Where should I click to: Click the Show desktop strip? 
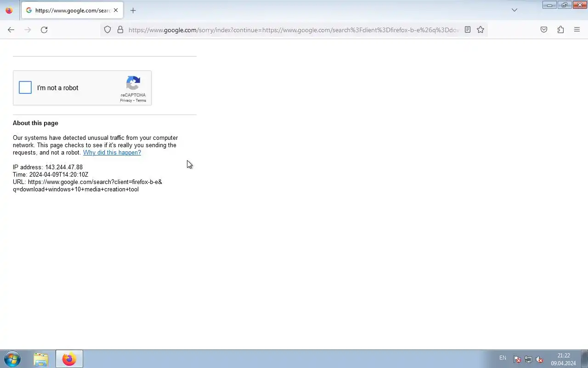[584, 359]
